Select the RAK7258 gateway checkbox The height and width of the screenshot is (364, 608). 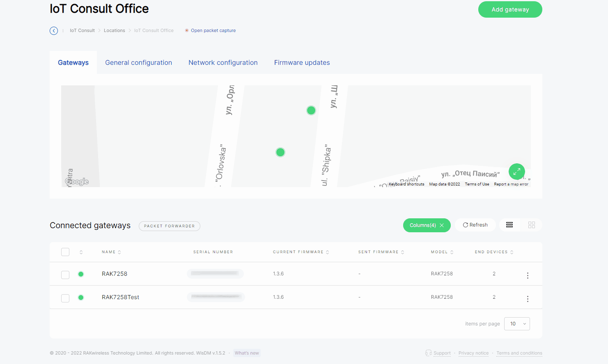[65, 275]
